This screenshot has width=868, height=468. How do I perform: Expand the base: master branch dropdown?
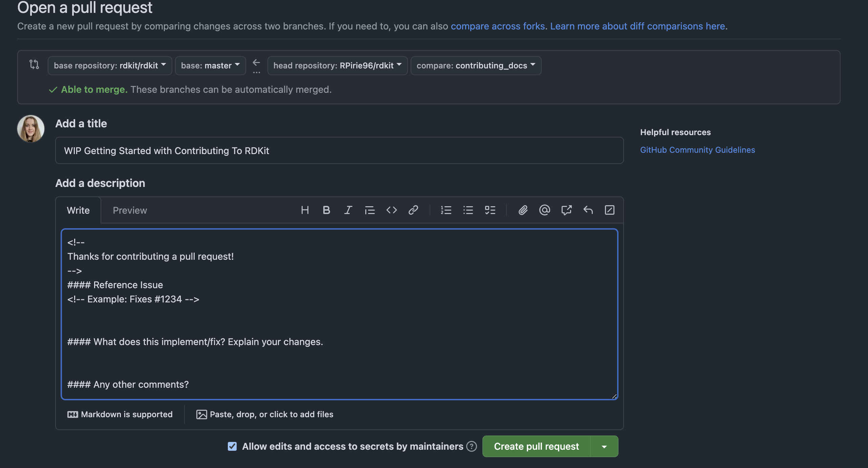[x=210, y=65]
